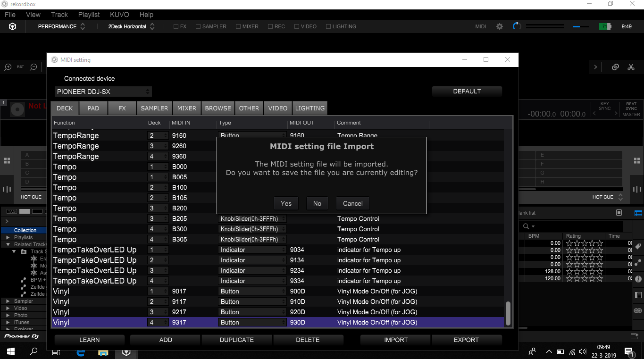644x359 pixels.
Task: Enable the SAMPLER panel checkbox
Action: 198,26
